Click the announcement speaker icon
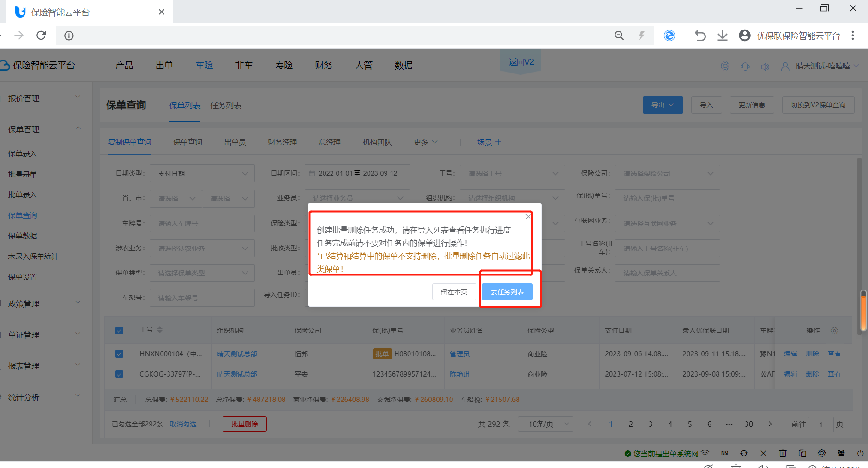This screenshot has height=468, width=868. point(765,66)
